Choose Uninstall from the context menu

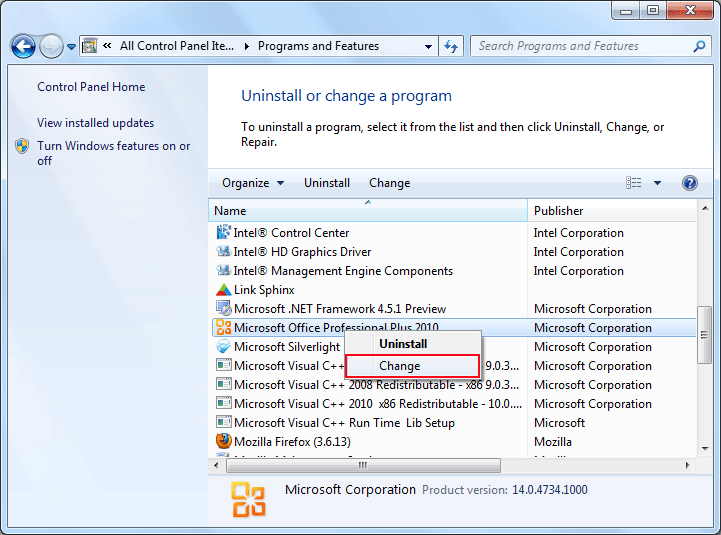tap(413, 344)
